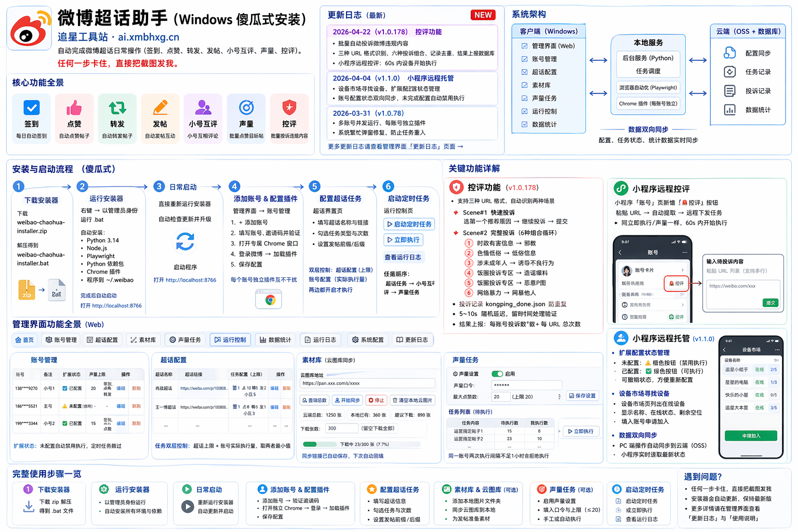Switch to the 系统配置 tab
This screenshot has height=532, width=798.
368,340
